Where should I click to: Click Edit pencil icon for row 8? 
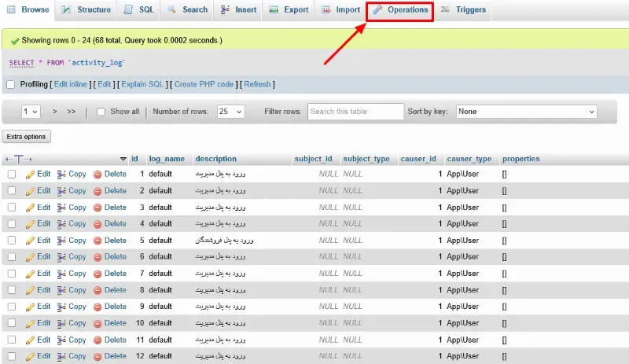30,290
